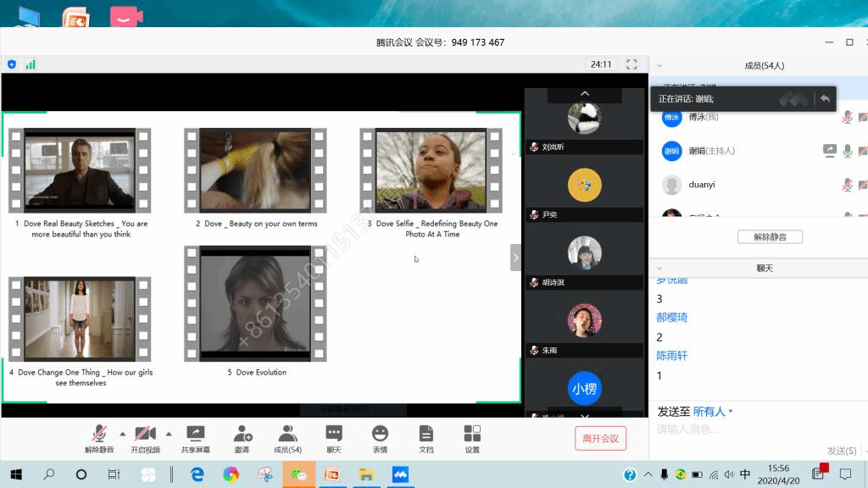Open the 邀请 invite dialog
Image resolution: width=868 pixels, height=488 pixels.
point(242,439)
